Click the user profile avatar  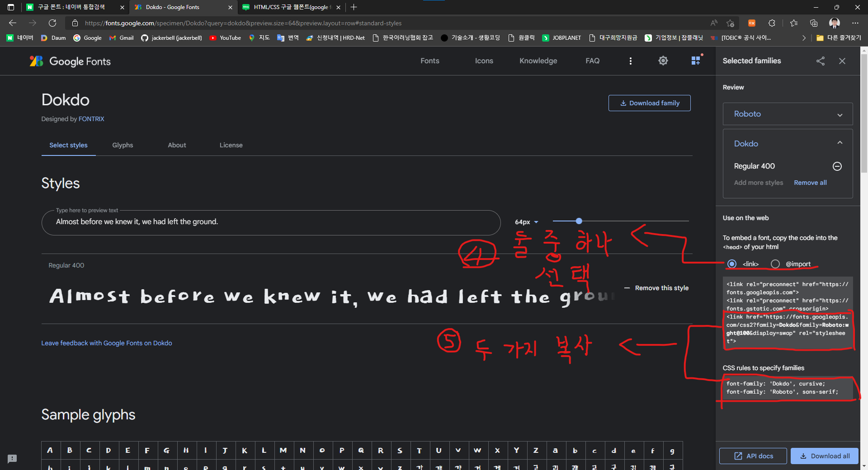[x=835, y=23]
